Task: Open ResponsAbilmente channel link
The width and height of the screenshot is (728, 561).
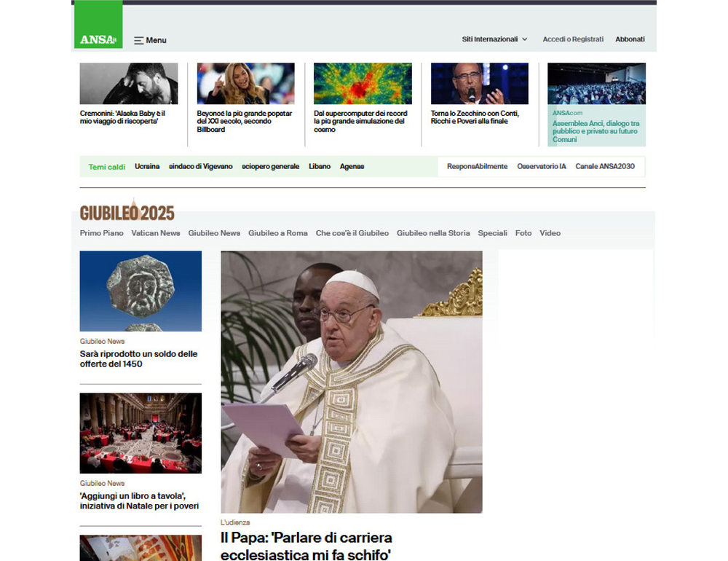Action: coord(478,166)
